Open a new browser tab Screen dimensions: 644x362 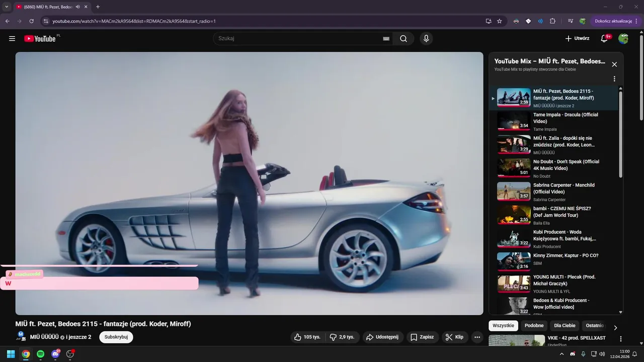pos(98,7)
